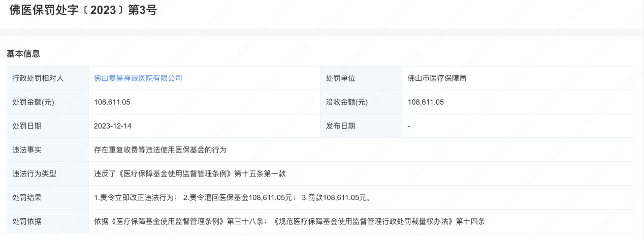Click the 行政处罚相对人 label cell
Screen dimensions: 644x240
pyautogui.click(x=47, y=78)
